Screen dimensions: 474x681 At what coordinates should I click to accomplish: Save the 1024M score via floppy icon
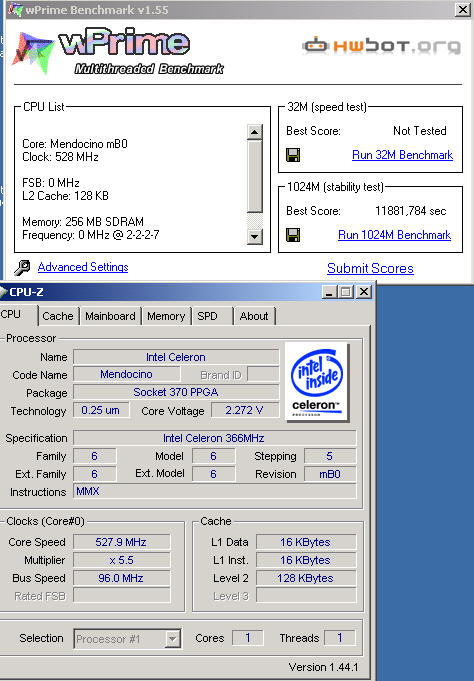293,235
